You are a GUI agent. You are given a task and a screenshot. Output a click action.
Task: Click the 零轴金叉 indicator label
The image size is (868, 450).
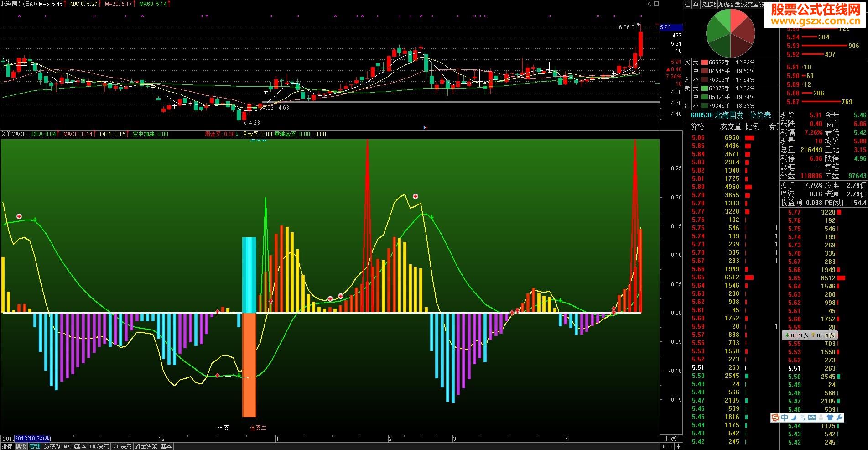click(292, 134)
